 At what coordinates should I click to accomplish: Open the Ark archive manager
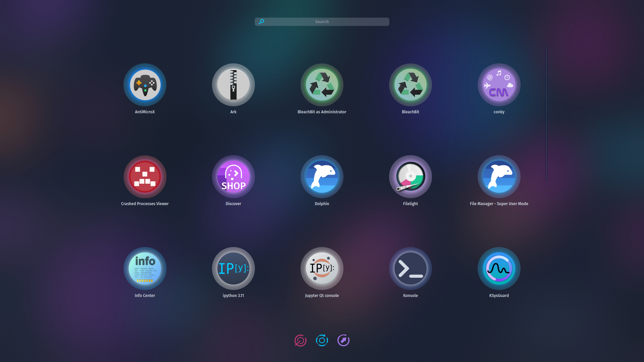[x=233, y=85]
